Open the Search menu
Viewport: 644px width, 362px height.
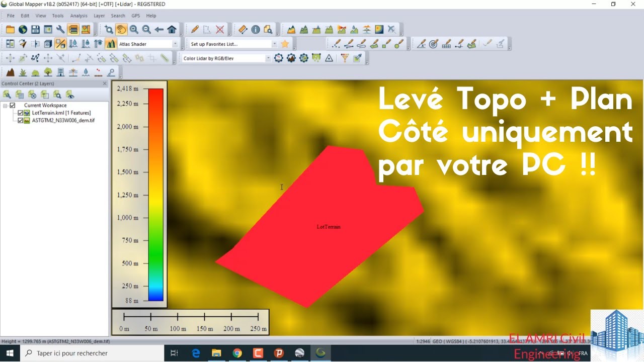(x=118, y=16)
